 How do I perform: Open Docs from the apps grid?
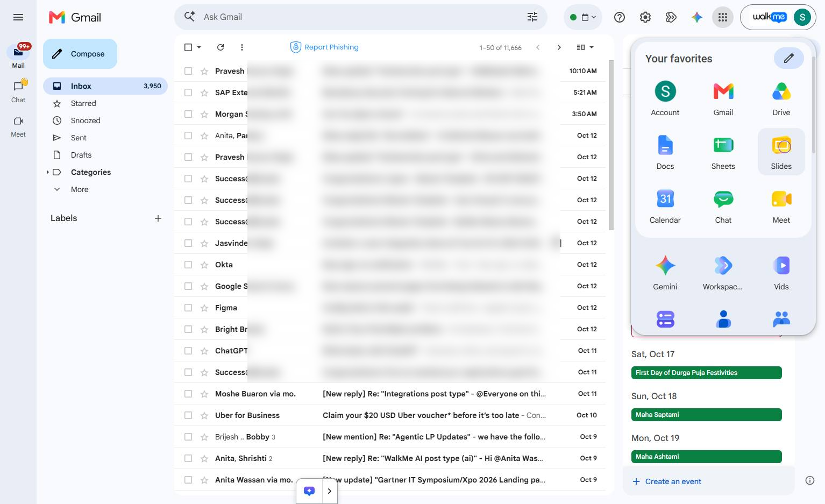[665, 152]
